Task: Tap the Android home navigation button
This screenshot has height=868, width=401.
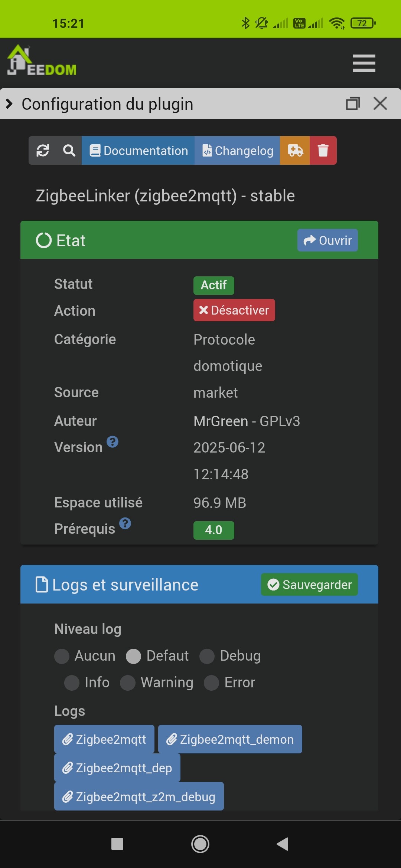Action: (x=200, y=844)
